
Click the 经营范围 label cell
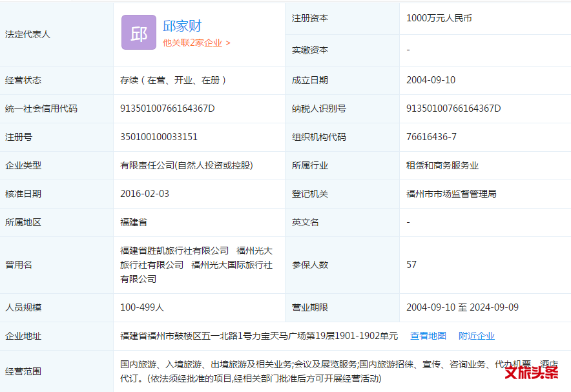click(x=56, y=371)
